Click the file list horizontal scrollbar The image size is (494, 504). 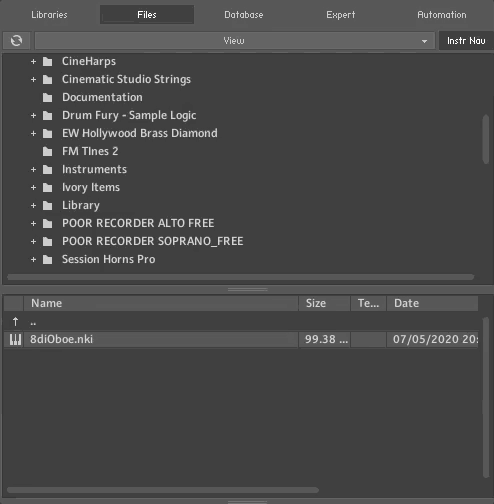pyautogui.click(x=163, y=490)
